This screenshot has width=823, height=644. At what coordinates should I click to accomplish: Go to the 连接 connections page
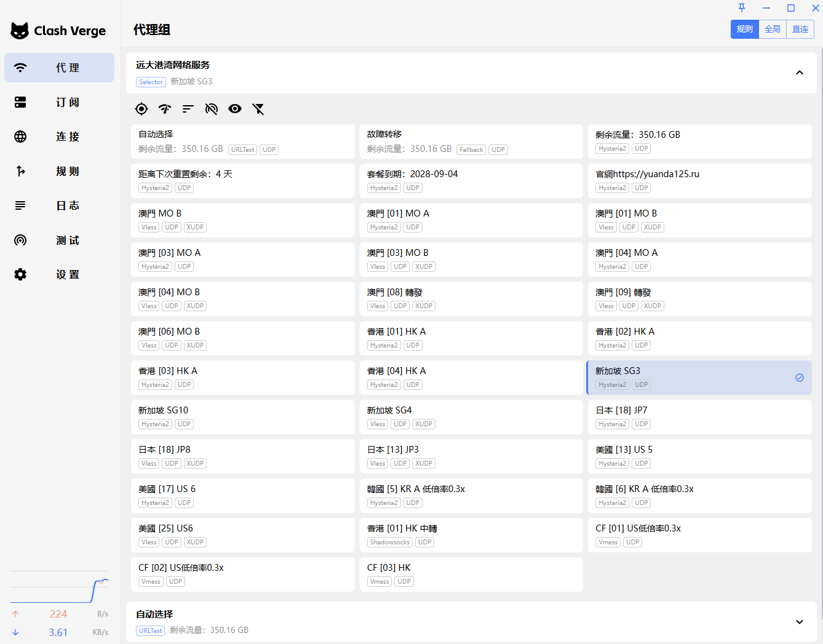point(59,137)
